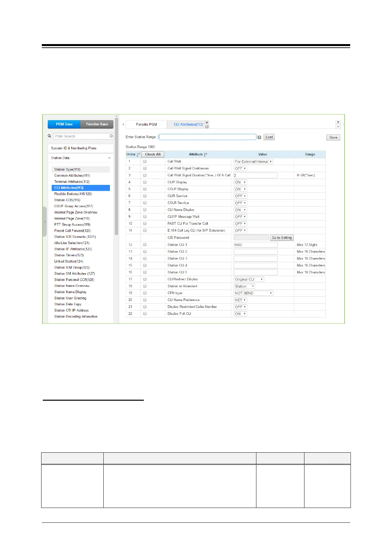This screenshot has width=392, height=554.
Task: Select the CLI Attributes(113) tab
Action: (188, 124)
